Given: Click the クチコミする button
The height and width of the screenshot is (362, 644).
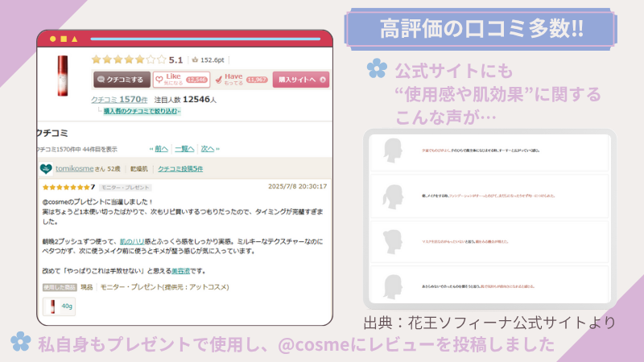Looking at the screenshot, I should pos(122,80).
